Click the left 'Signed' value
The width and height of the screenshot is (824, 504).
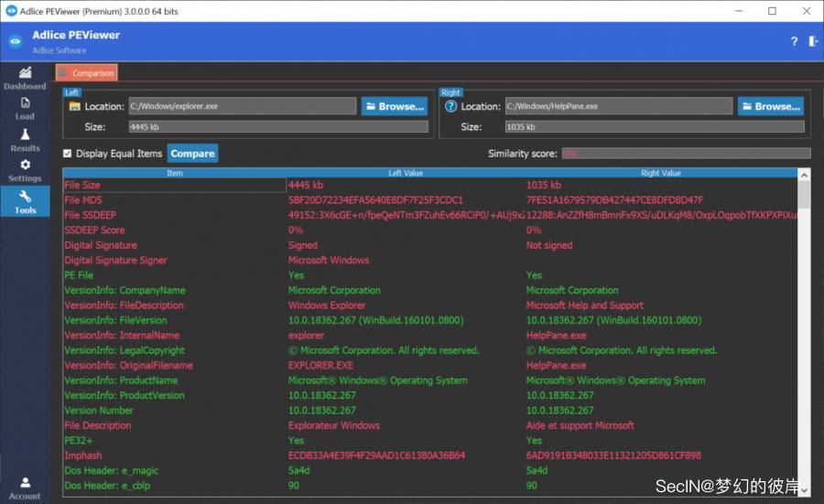[303, 245]
